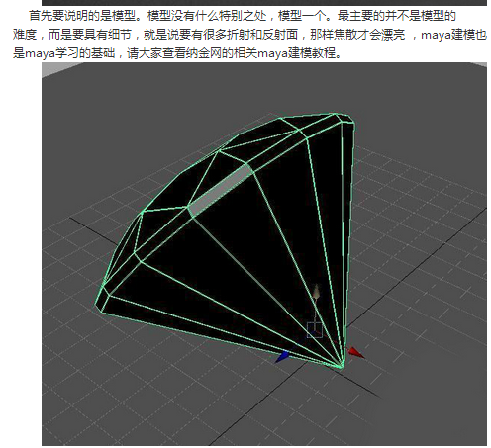This screenshot has height=448, width=491.
Task: Click the text '首先要说明的是模型'
Action: (x=82, y=16)
